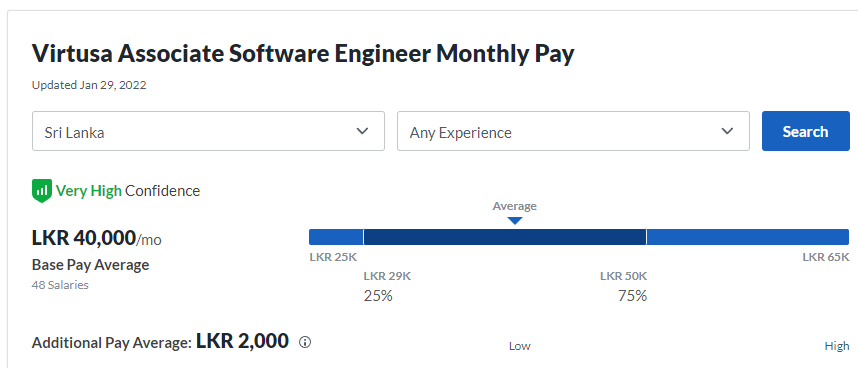Click the LKR 65K maximum label
The width and height of the screenshot is (858, 368).
pyautogui.click(x=826, y=257)
